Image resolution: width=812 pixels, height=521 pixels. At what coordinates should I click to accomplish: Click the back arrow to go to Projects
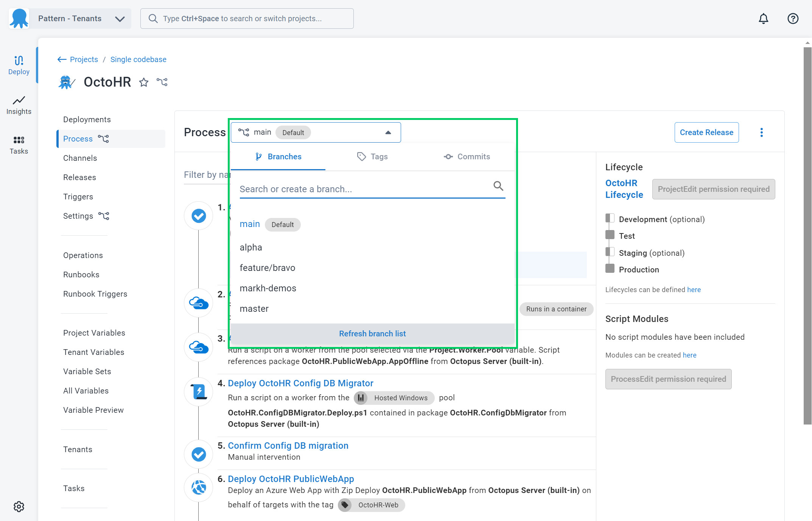tap(61, 59)
